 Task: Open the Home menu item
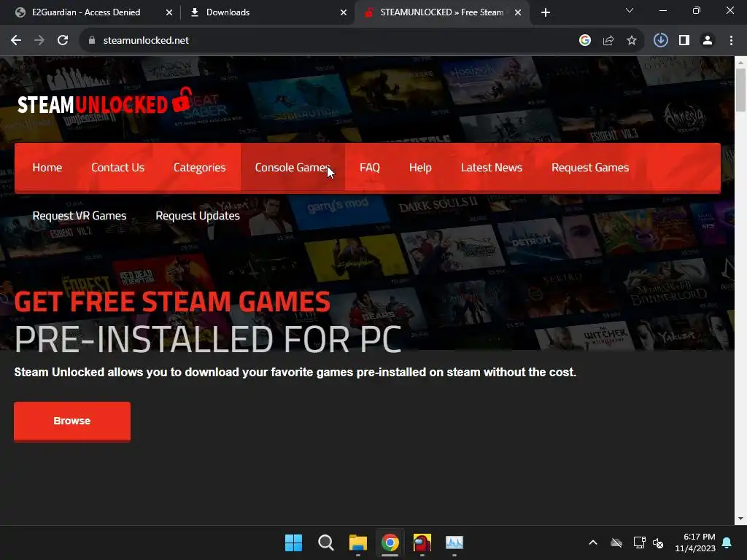click(47, 168)
